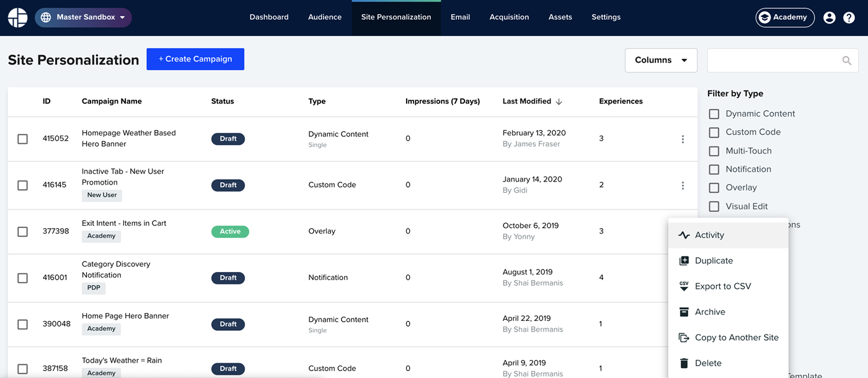The image size is (868, 378).
Task: Click the Dynamic Yield logo icon
Action: (x=17, y=17)
